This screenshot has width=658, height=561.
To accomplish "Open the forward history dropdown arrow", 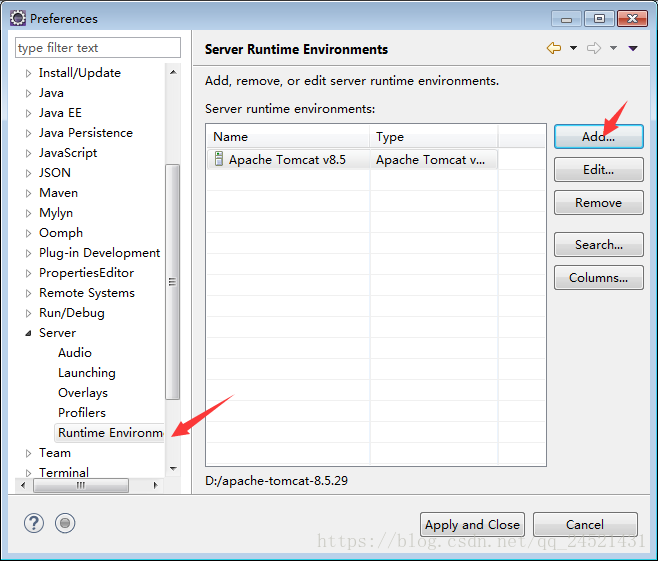I will click(613, 48).
